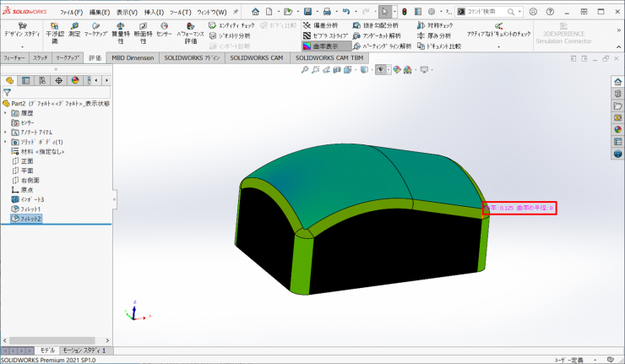
Task: Open the DisplayManager color-wheel tab icon
Action: coord(74,80)
